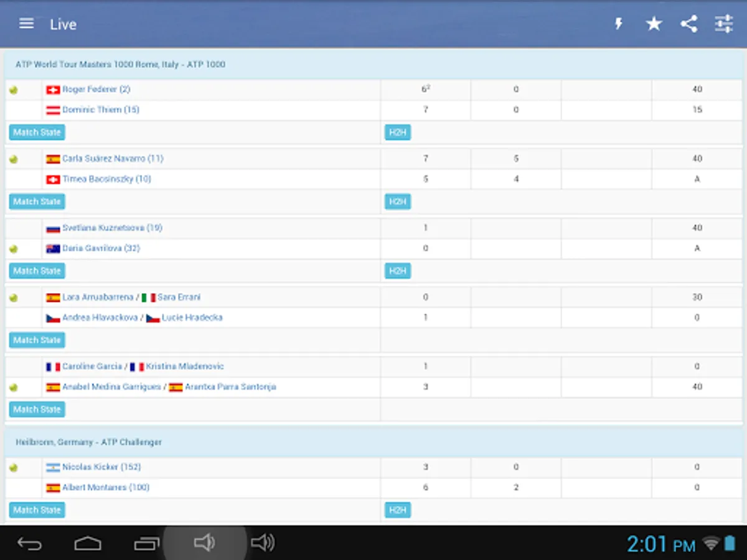
Task: Open Match State for Kicker vs Montanes
Action: 37,510
